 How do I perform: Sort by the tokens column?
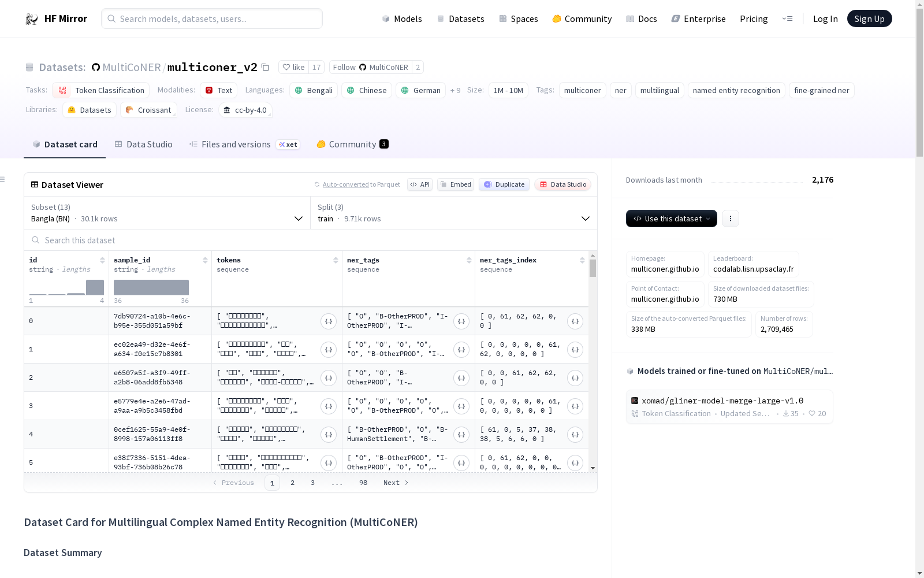click(x=336, y=260)
